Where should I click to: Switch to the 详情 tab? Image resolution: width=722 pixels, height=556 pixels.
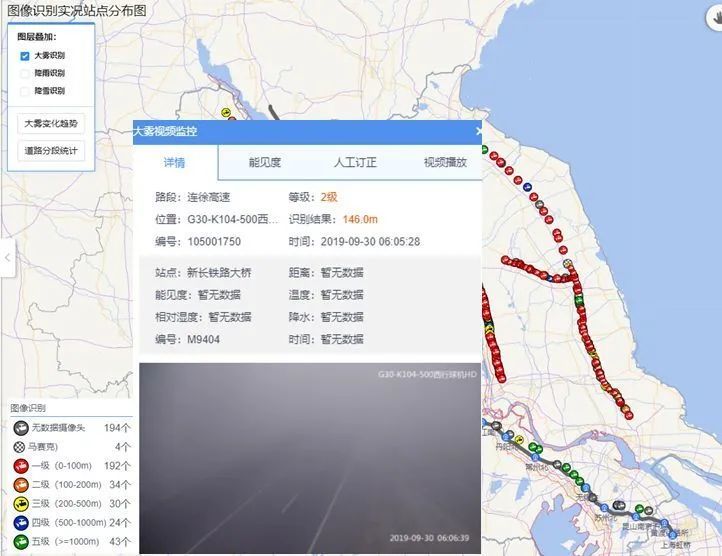click(x=175, y=163)
